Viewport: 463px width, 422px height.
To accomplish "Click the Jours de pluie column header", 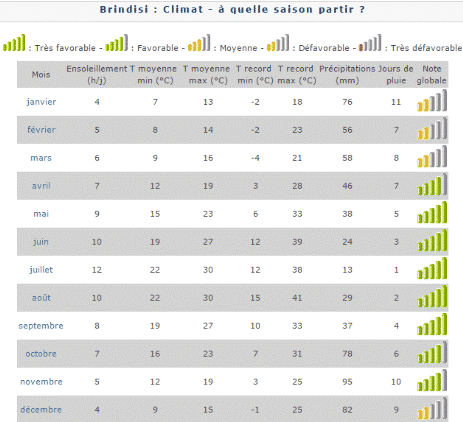I will pos(396,74).
